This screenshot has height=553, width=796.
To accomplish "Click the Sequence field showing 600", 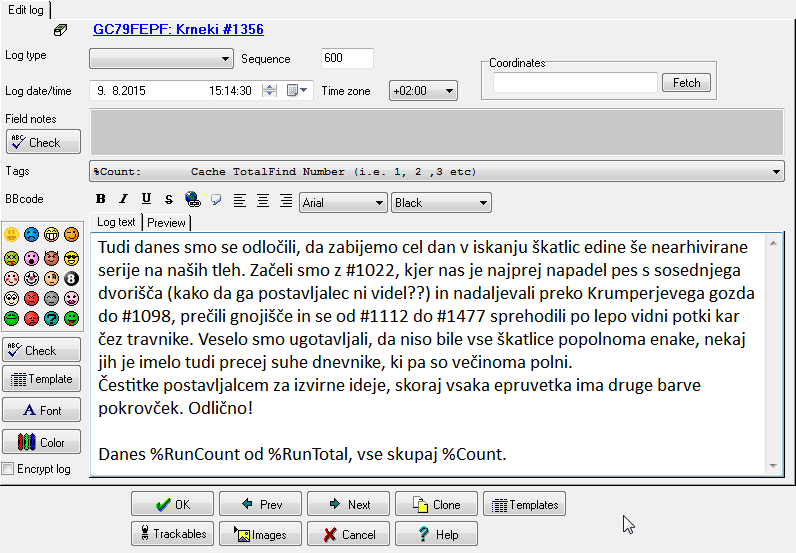I will tap(347, 58).
